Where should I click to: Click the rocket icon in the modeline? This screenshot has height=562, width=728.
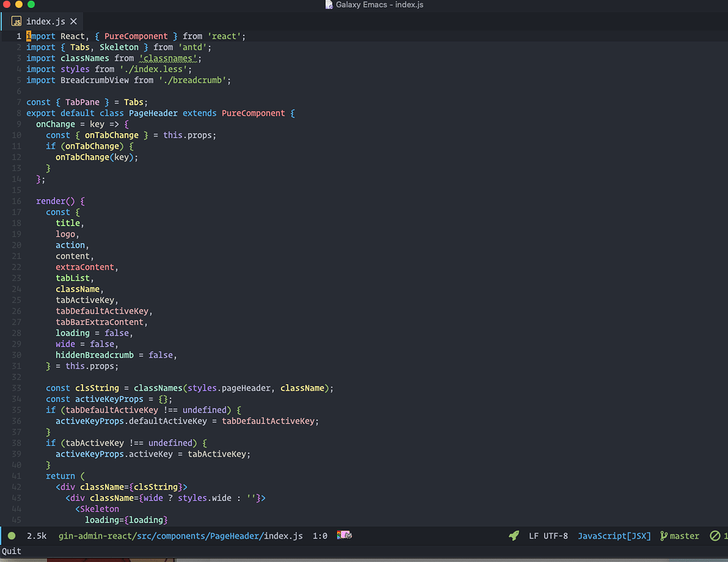coord(513,536)
